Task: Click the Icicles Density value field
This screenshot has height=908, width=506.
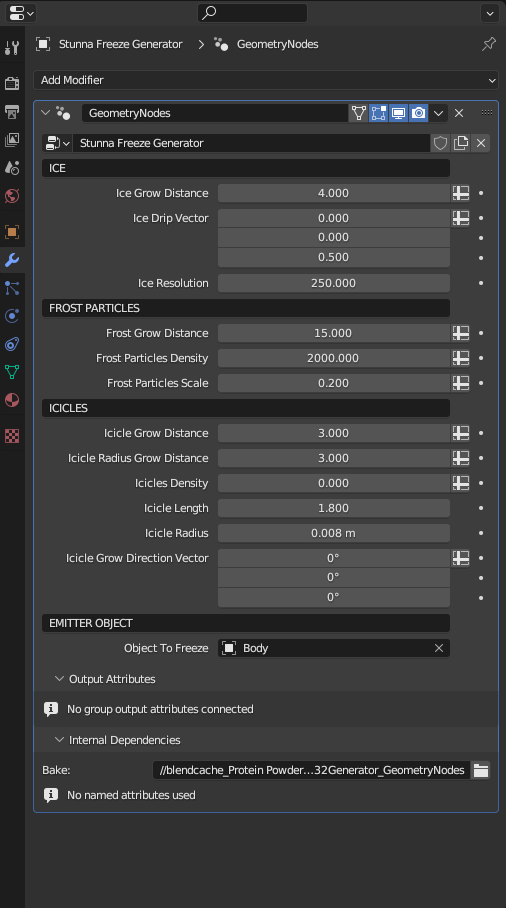Action: click(333, 483)
